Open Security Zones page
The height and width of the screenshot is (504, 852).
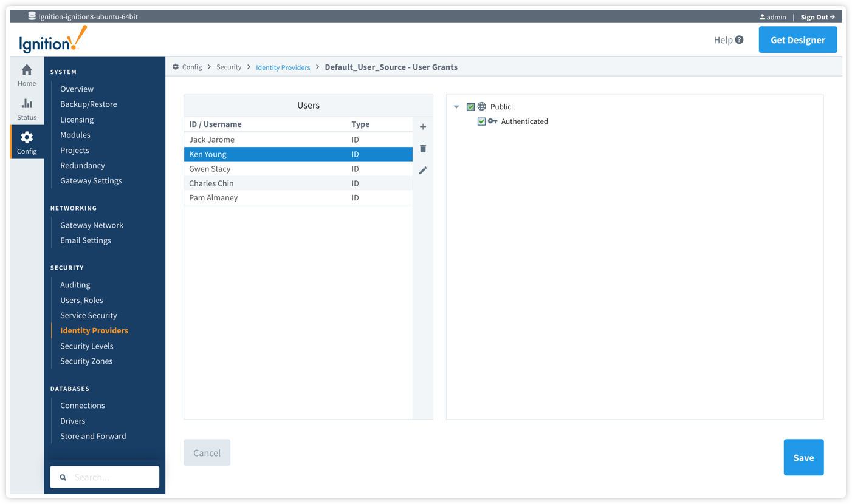pyautogui.click(x=86, y=361)
